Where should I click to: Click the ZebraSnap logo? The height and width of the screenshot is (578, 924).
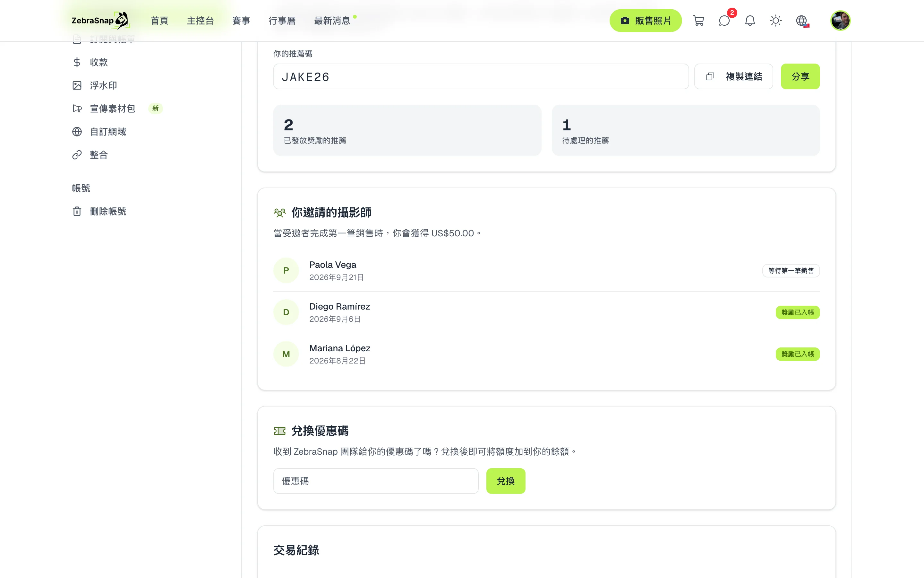point(101,20)
